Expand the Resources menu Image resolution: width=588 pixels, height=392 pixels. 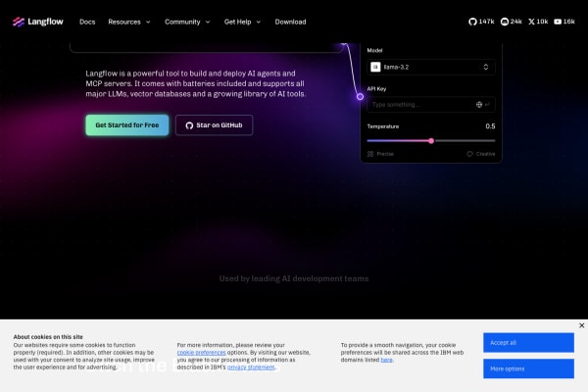click(x=129, y=22)
